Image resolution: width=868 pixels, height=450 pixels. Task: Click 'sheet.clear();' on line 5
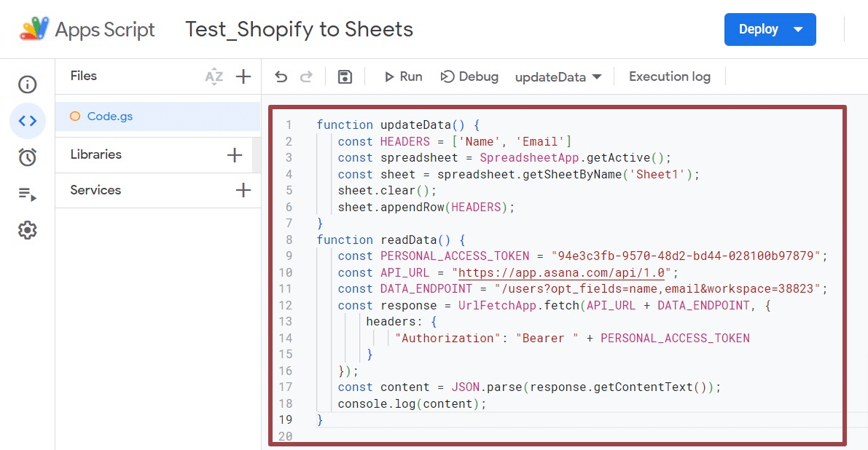388,191
